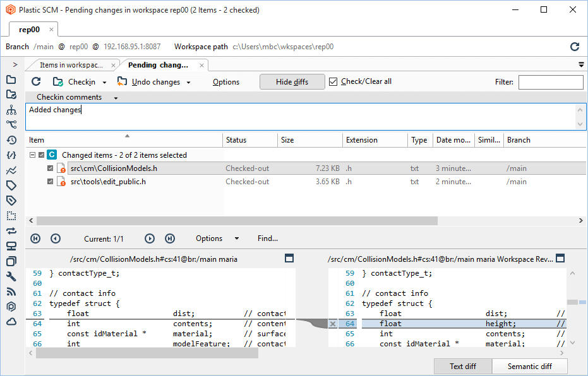Click the file list horizontal scrollbar
The image size is (588, 376).
coord(237,221)
